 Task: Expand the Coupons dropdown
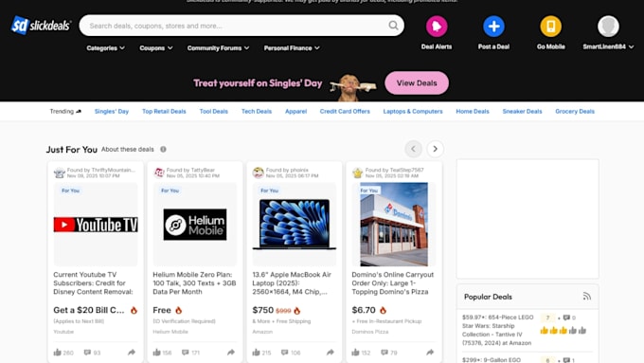[x=156, y=48]
